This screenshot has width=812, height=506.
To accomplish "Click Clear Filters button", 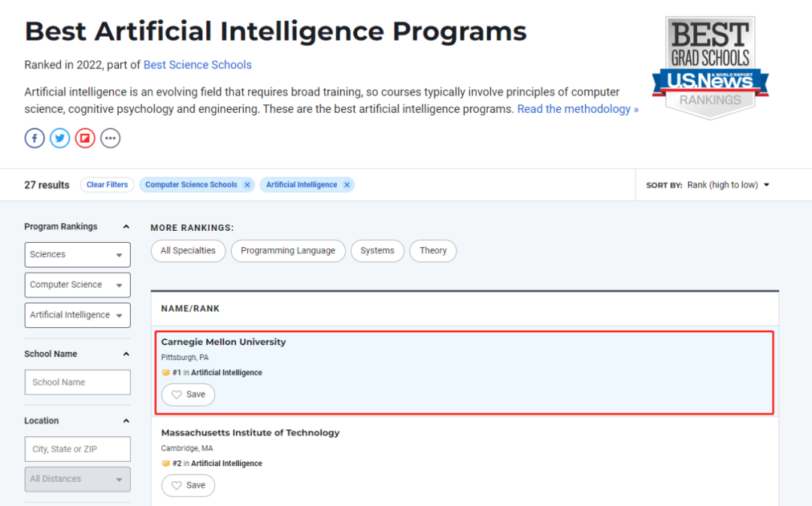I will (108, 185).
